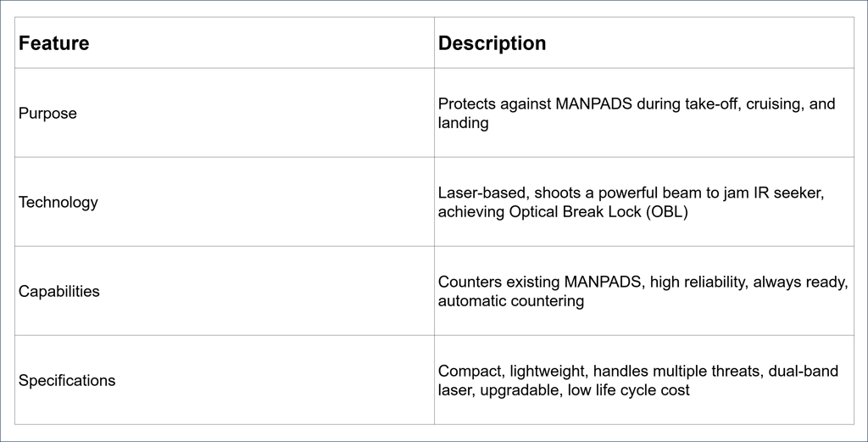
Task: Click the Feature column header
Action: 53,43
